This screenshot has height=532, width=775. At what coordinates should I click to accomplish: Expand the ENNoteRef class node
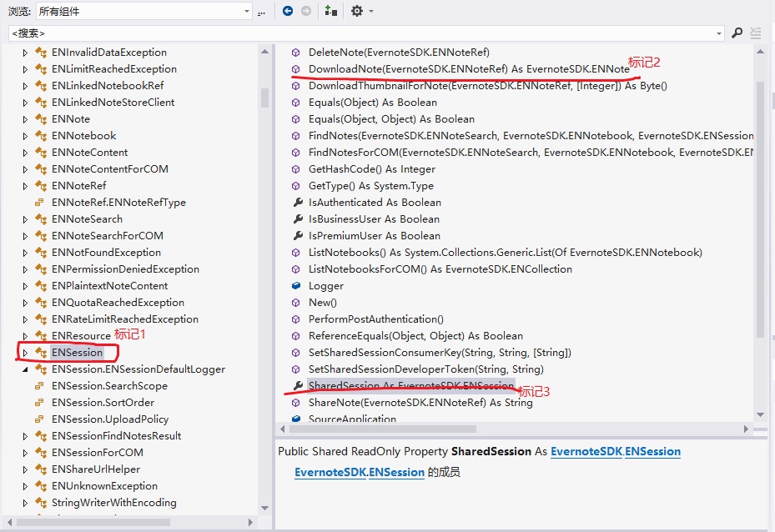tap(25, 186)
